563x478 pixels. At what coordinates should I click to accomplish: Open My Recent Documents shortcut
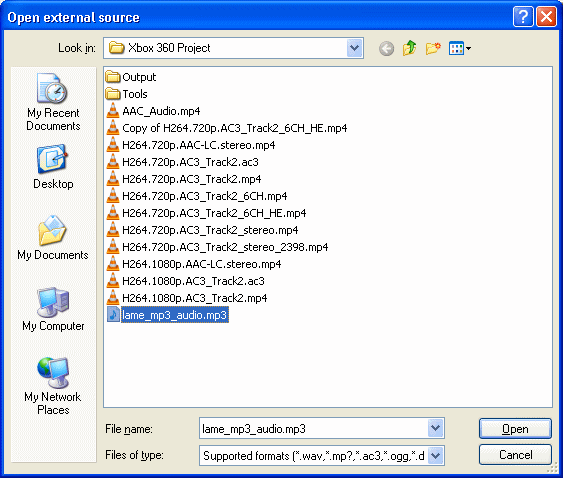(53, 102)
